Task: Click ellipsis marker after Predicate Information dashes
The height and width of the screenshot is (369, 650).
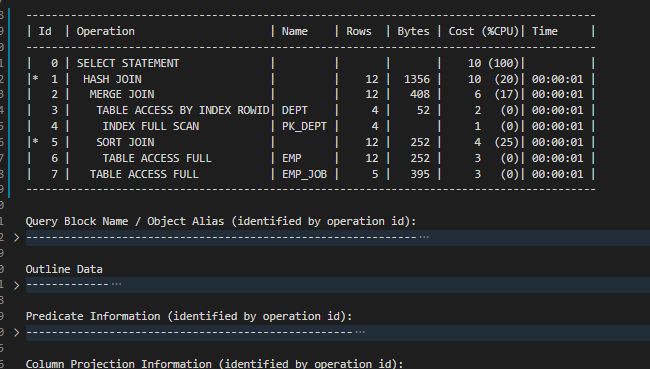Action: point(360,332)
